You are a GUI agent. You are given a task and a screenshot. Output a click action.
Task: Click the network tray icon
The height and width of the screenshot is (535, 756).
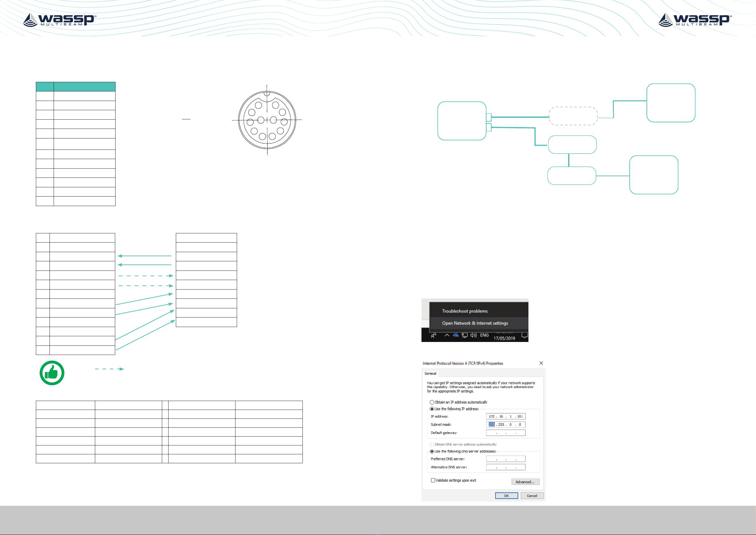coord(465,335)
